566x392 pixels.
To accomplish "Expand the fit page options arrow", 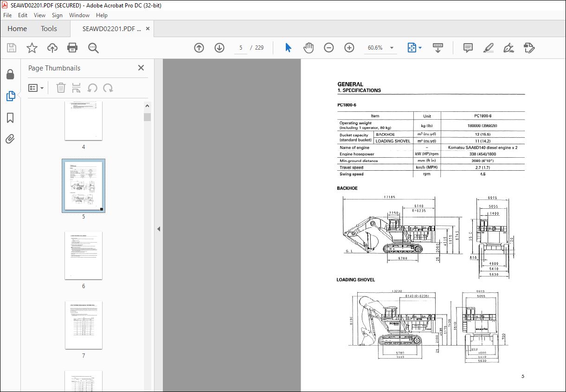I will click(x=420, y=48).
